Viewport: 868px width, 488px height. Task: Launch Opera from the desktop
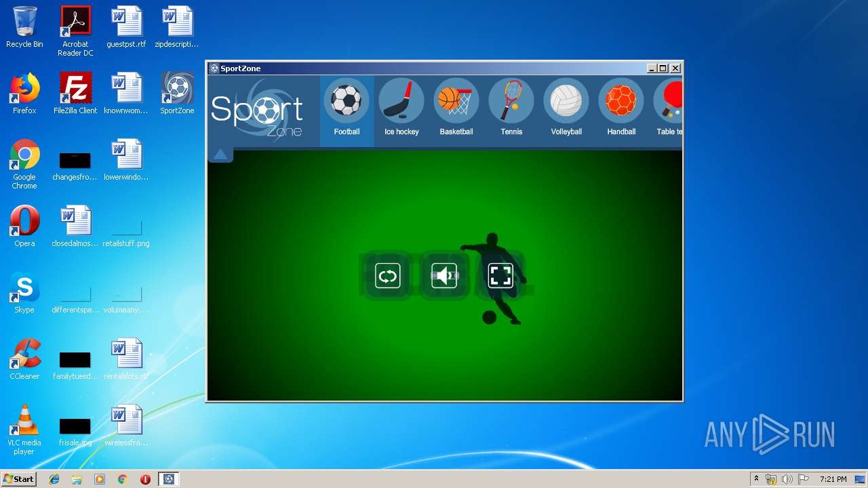click(24, 227)
